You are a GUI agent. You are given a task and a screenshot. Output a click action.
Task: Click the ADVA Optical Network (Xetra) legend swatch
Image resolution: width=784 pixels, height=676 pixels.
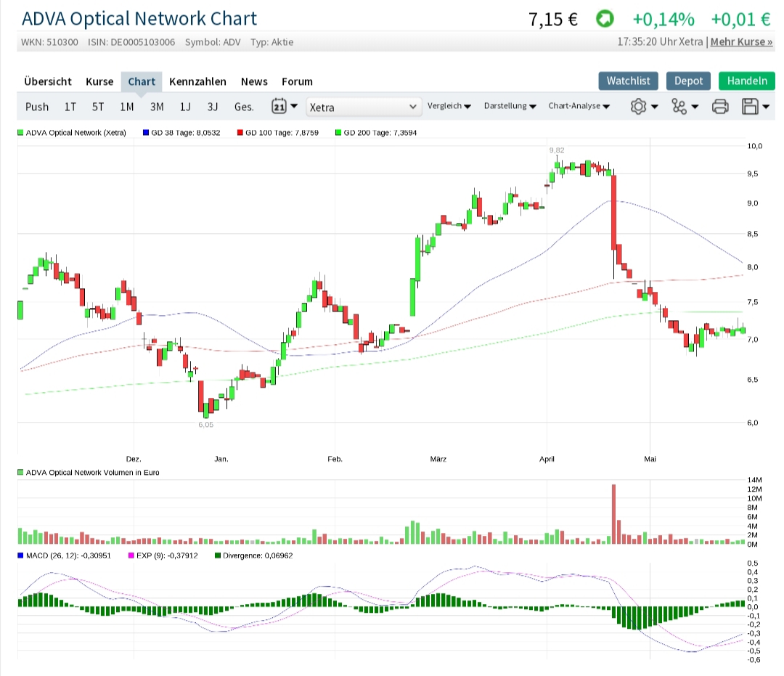point(20,132)
